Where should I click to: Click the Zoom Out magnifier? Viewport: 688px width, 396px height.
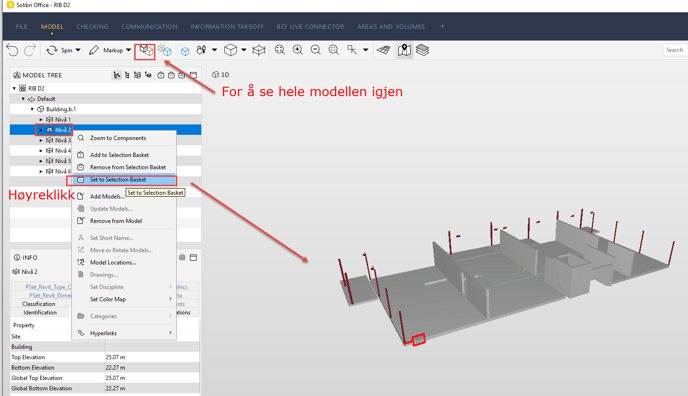point(316,50)
